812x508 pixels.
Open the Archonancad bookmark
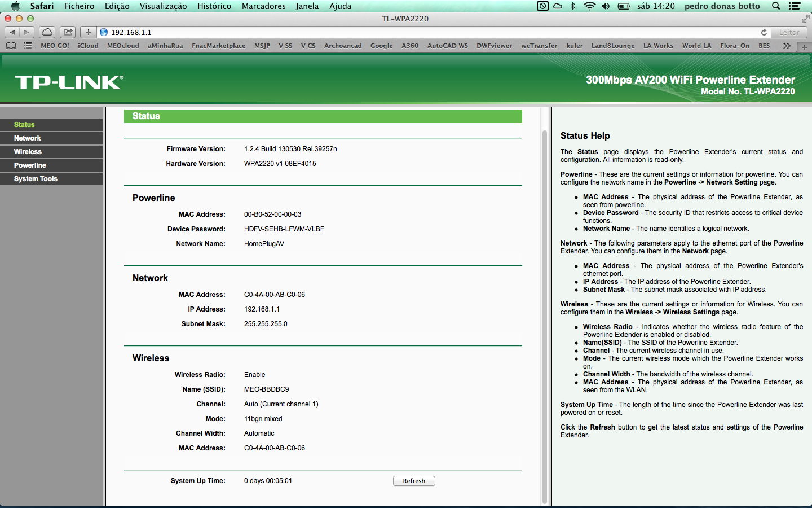[x=343, y=46]
